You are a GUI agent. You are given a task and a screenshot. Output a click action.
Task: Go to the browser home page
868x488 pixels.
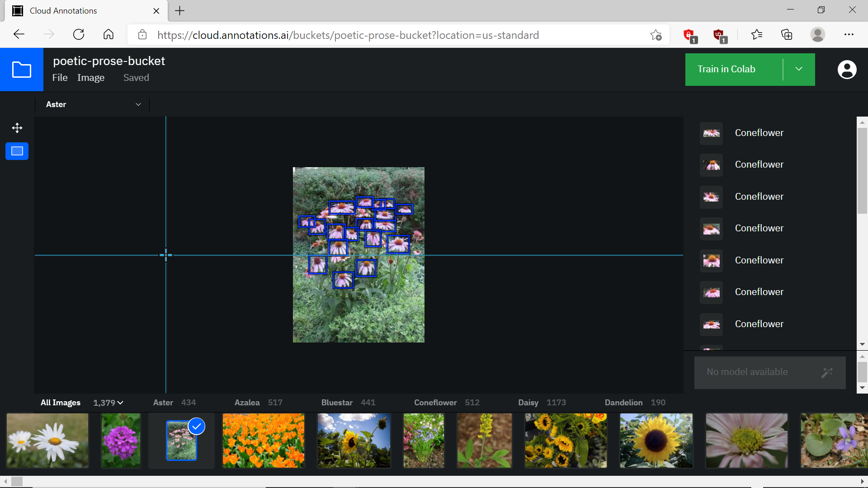108,35
